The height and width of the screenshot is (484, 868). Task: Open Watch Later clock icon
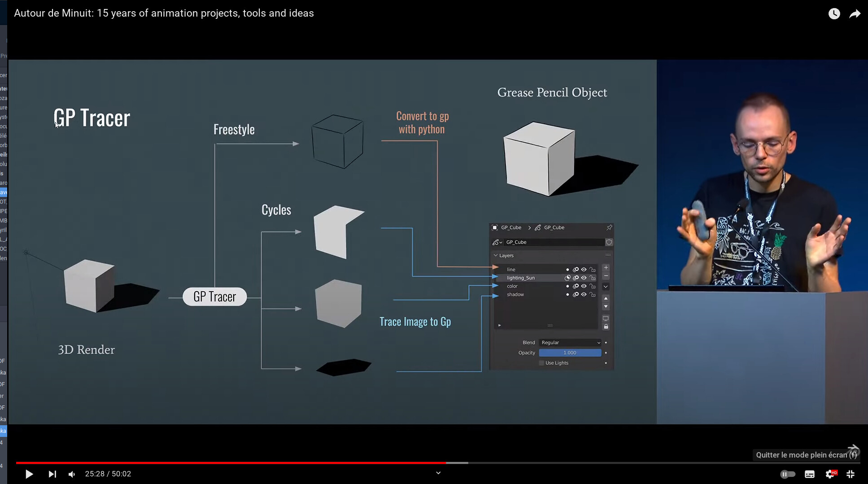[834, 13]
